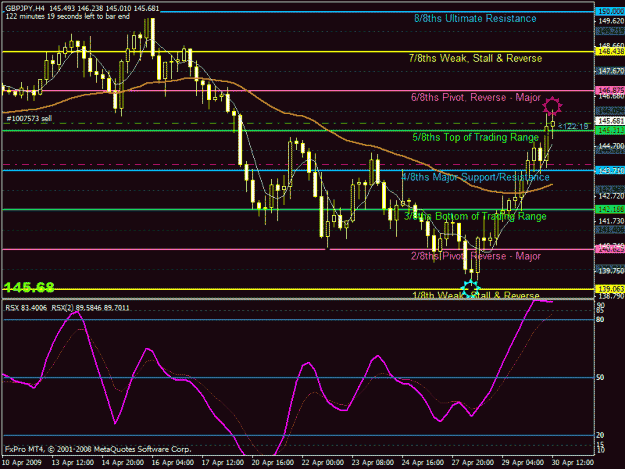Click the RSX level 20 scale label
This screenshot has width=625, height=469.
tap(600, 436)
